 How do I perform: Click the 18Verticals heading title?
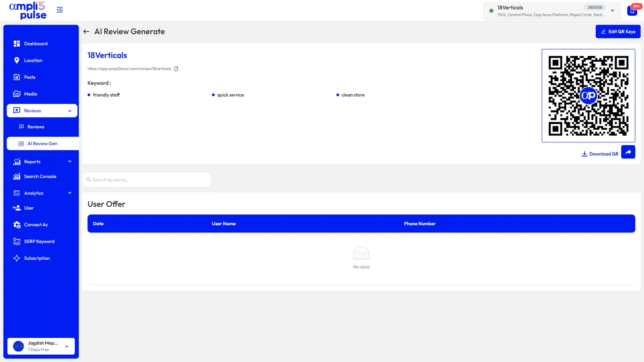click(107, 56)
